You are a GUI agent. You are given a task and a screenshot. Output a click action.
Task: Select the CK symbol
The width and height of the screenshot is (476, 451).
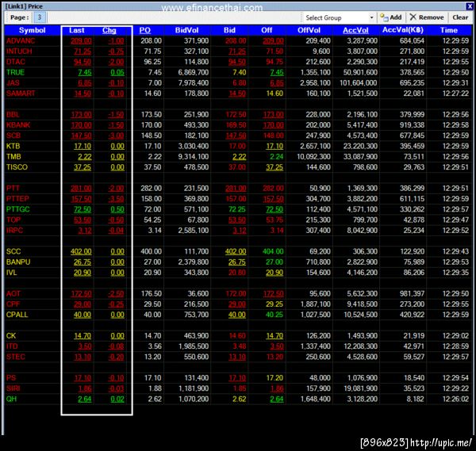(x=11, y=336)
